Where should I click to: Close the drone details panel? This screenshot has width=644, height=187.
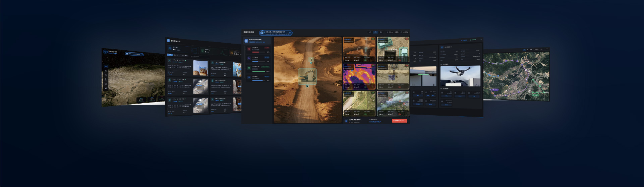pos(481,40)
